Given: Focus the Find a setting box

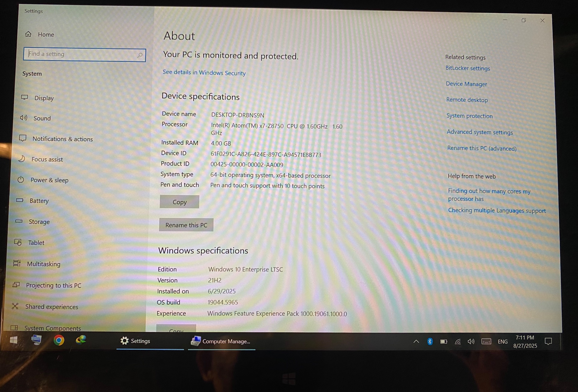Looking at the screenshot, I should click(85, 55).
